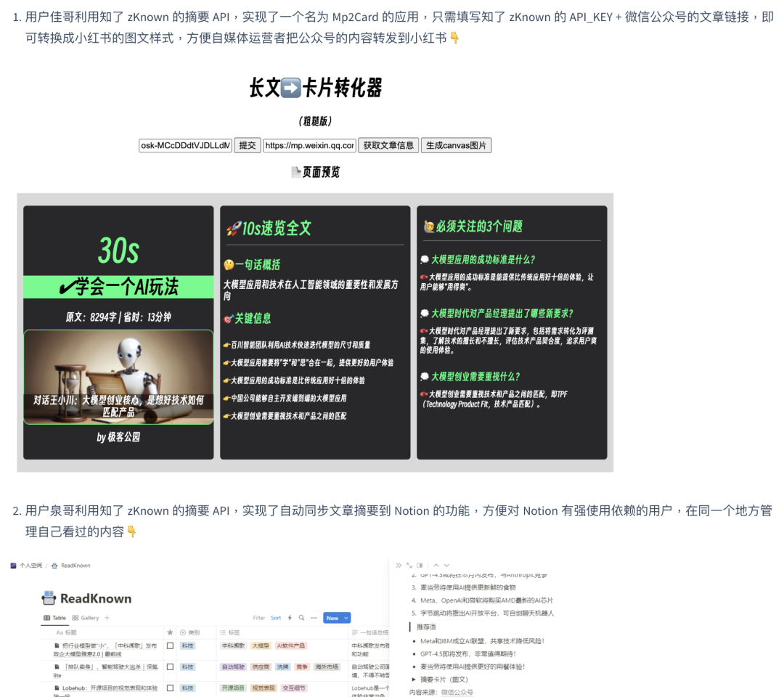Click the GPT-4.5即将发布 recommendation bullet
Screen dimensions: 784x697
pos(468,653)
